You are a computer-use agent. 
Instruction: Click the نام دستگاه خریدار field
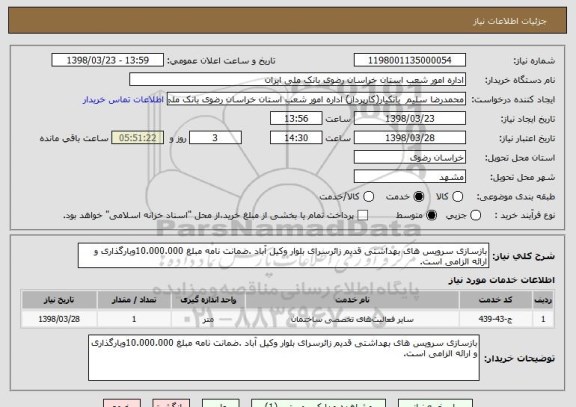pos(298,80)
